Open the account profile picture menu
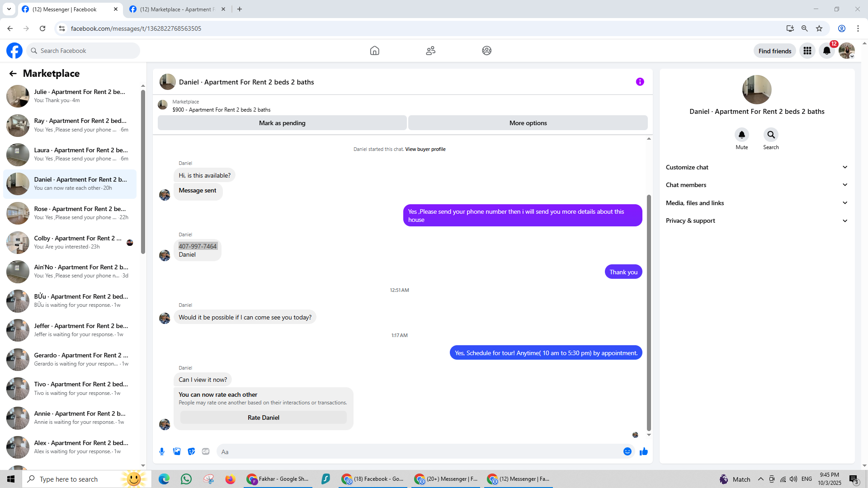The width and height of the screenshot is (868, 488). pyautogui.click(x=847, y=51)
